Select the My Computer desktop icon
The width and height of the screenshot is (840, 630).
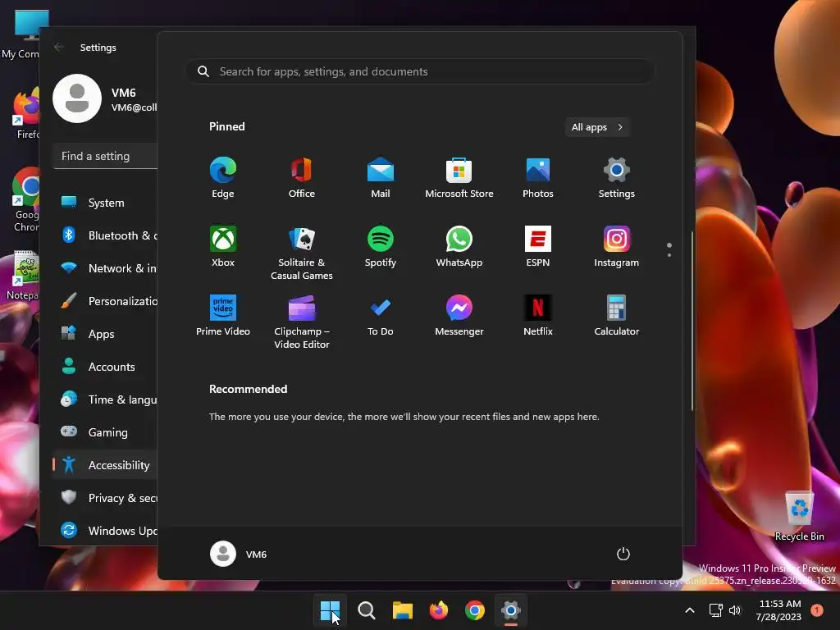pyautogui.click(x=21, y=34)
